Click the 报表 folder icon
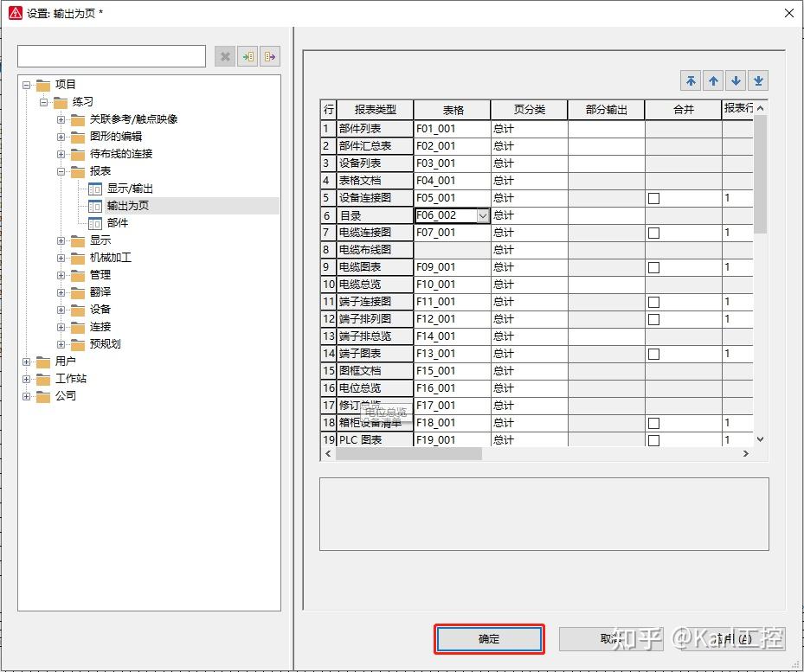This screenshot has width=804, height=672. 78,172
